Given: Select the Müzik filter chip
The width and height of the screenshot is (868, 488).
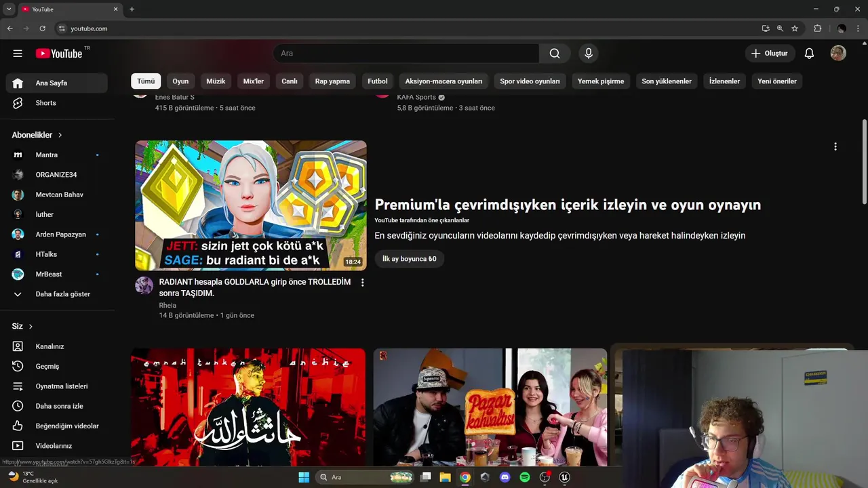Looking at the screenshot, I should click(x=216, y=81).
